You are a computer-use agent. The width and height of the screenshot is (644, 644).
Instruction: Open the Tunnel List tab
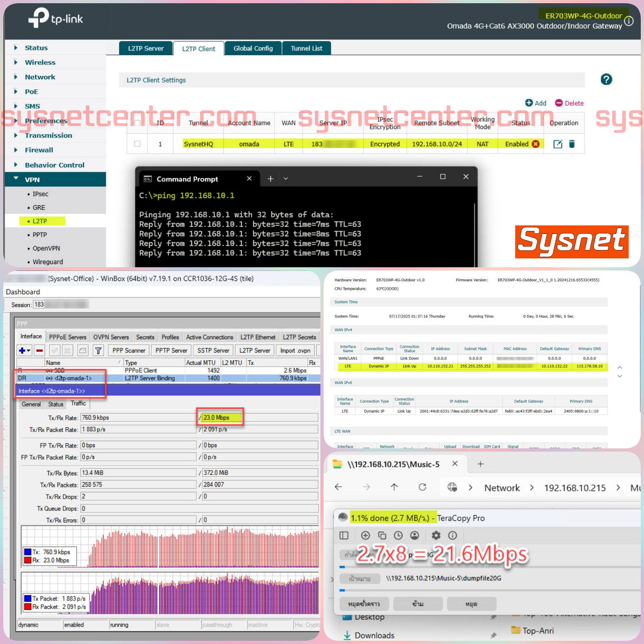pyautogui.click(x=306, y=48)
